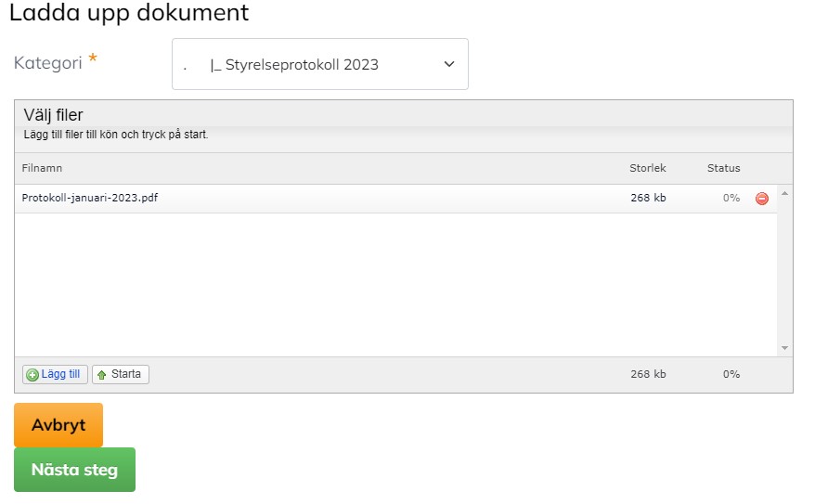Start the upload with Starta
This screenshot has height=504, width=815.
tap(121, 374)
